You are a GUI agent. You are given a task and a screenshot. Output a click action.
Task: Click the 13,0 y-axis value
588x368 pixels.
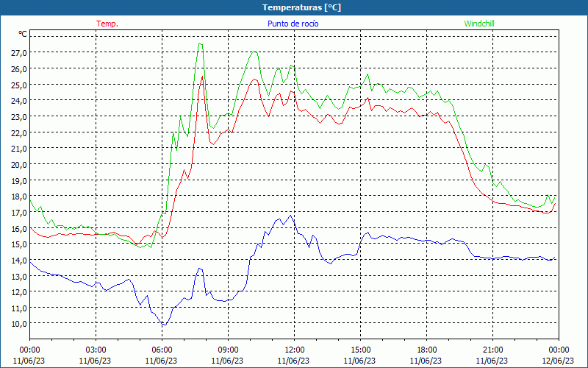tap(19, 276)
